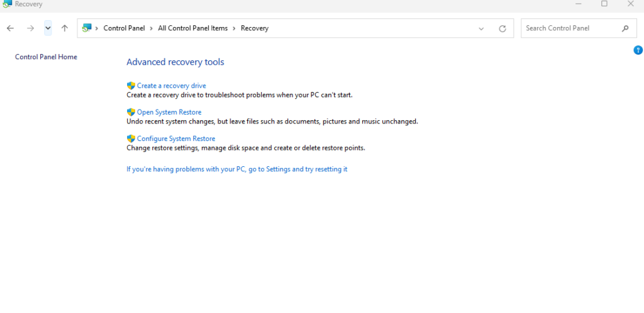Click the Search Control Panel field
This screenshot has height=313, width=644.
point(569,28)
